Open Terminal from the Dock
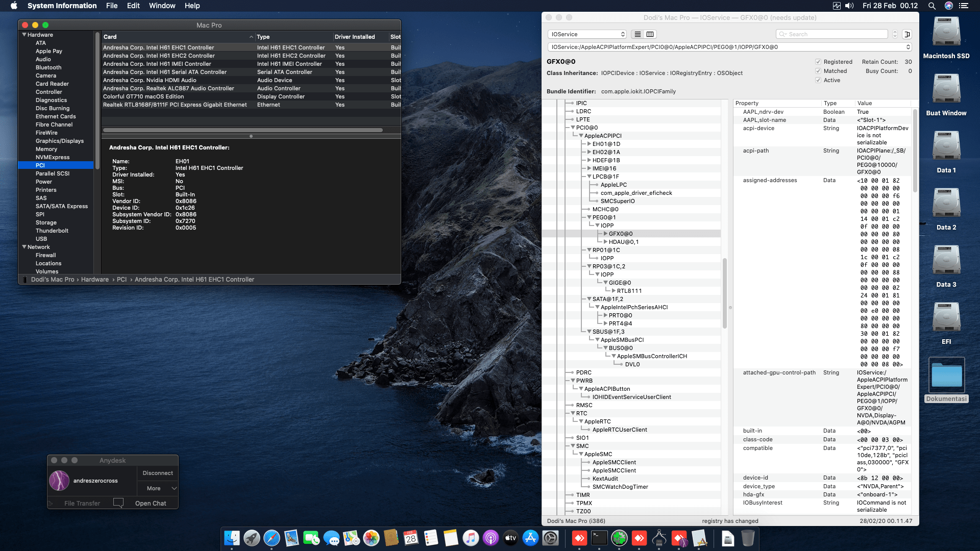The width and height of the screenshot is (980, 551). point(599,538)
